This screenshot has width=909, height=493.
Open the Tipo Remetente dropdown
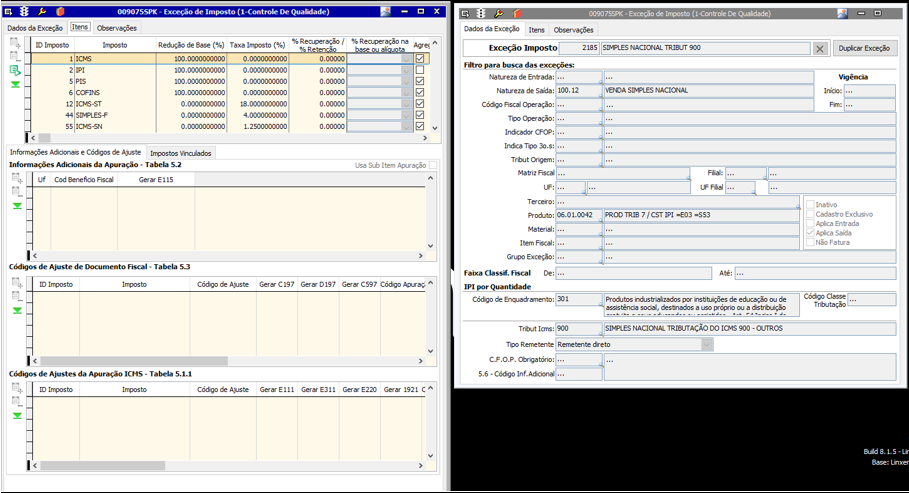(x=707, y=344)
